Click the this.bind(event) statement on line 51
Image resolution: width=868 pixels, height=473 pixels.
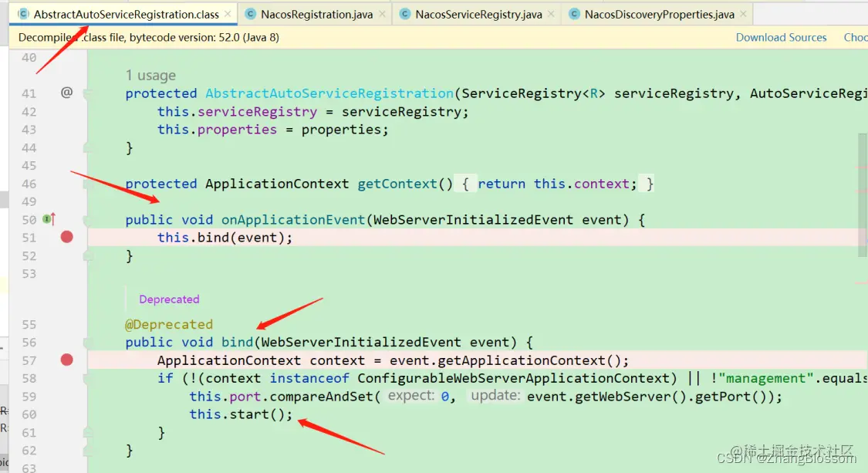pos(225,238)
